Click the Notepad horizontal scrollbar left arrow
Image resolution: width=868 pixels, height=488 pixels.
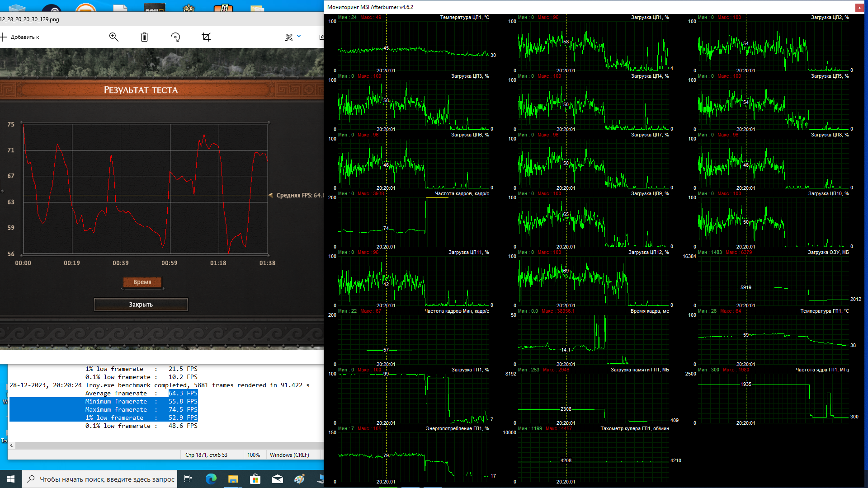pyautogui.click(x=11, y=445)
